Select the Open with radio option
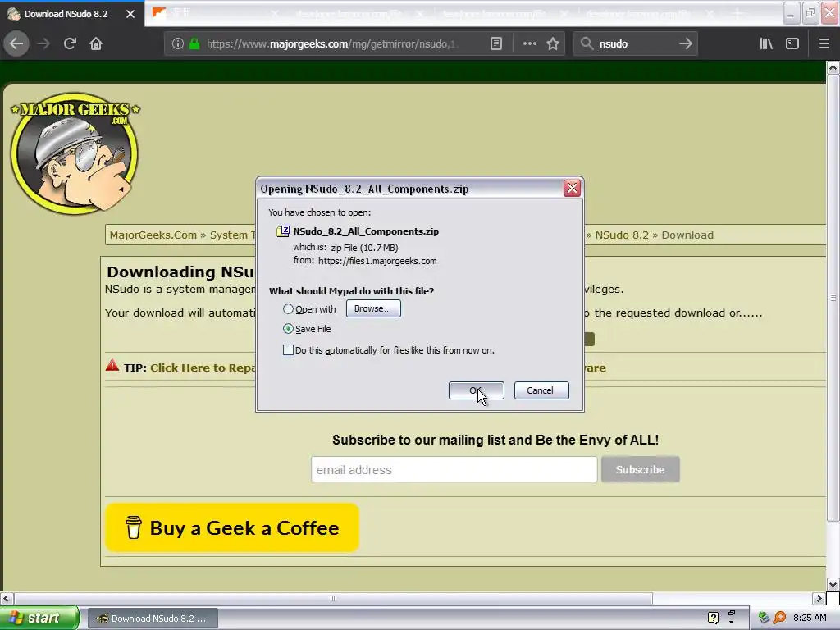Viewport: 840px width, 630px height. [288, 309]
